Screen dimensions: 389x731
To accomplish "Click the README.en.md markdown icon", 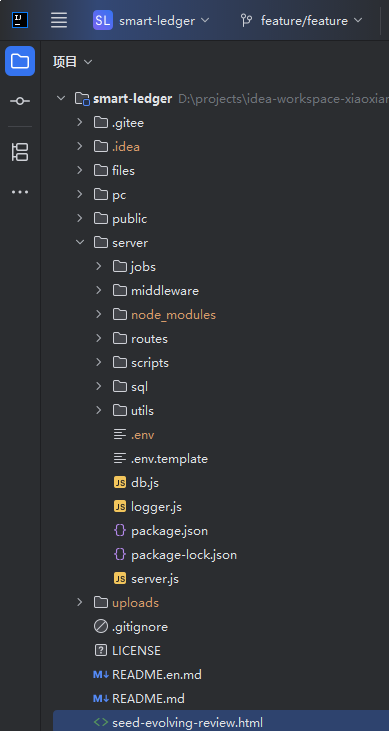I will click(101, 675).
